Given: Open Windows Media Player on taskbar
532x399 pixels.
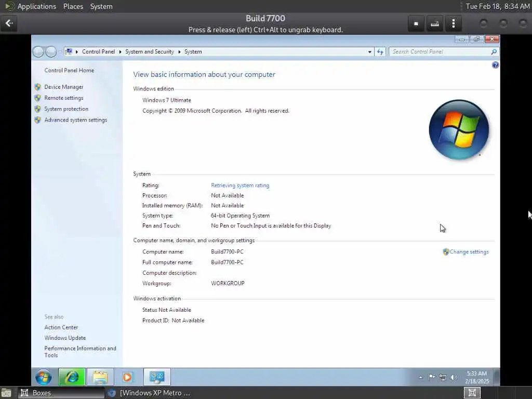Looking at the screenshot, I should pyautogui.click(x=128, y=377).
